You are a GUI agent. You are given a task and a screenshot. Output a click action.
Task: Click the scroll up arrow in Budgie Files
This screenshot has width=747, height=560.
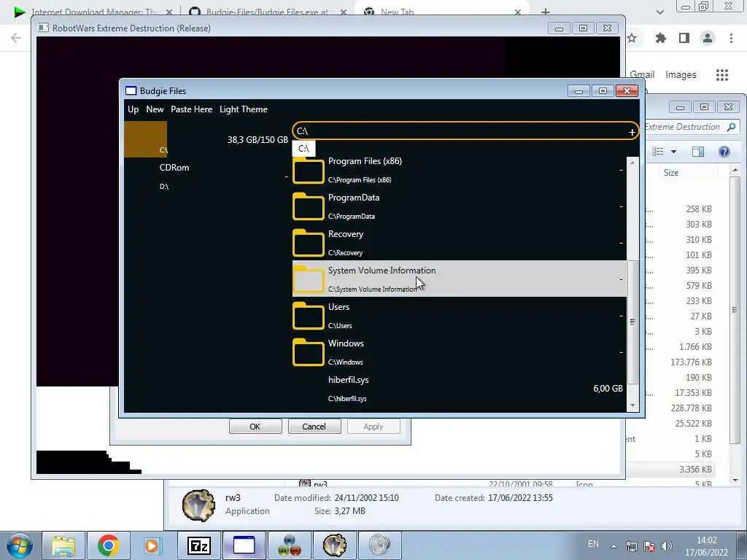click(632, 163)
